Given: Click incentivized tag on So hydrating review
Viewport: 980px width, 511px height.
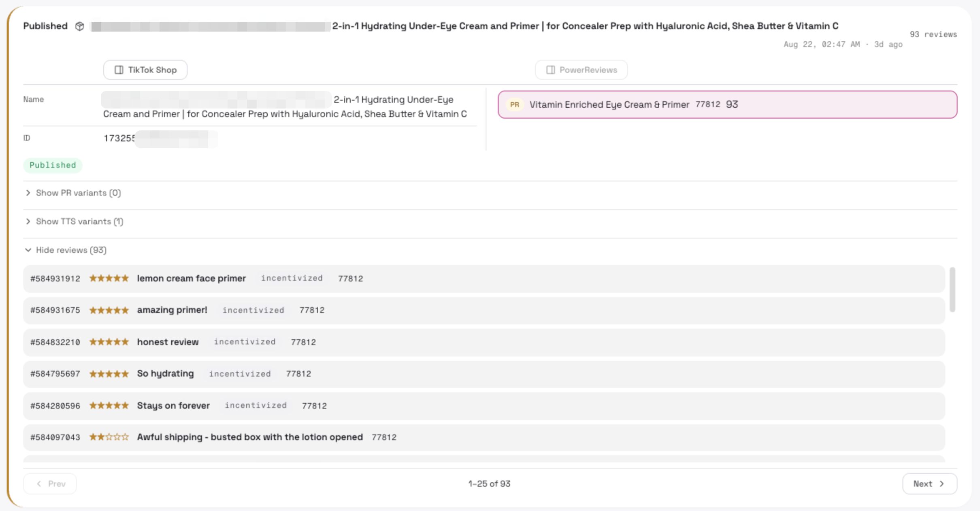Looking at the screenshot, I should (x=240, y=374).
